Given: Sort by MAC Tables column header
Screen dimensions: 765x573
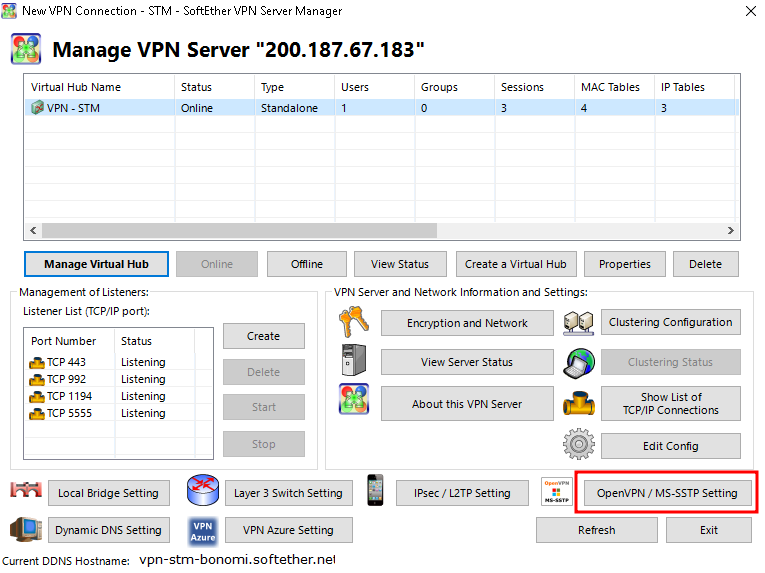Looking at the screenshot, I should click(614, 87).
